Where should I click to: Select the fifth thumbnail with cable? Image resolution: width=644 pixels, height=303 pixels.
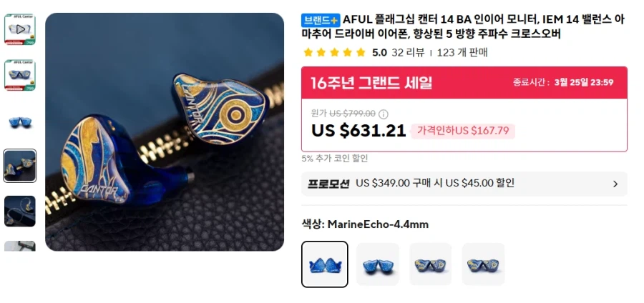20,211
